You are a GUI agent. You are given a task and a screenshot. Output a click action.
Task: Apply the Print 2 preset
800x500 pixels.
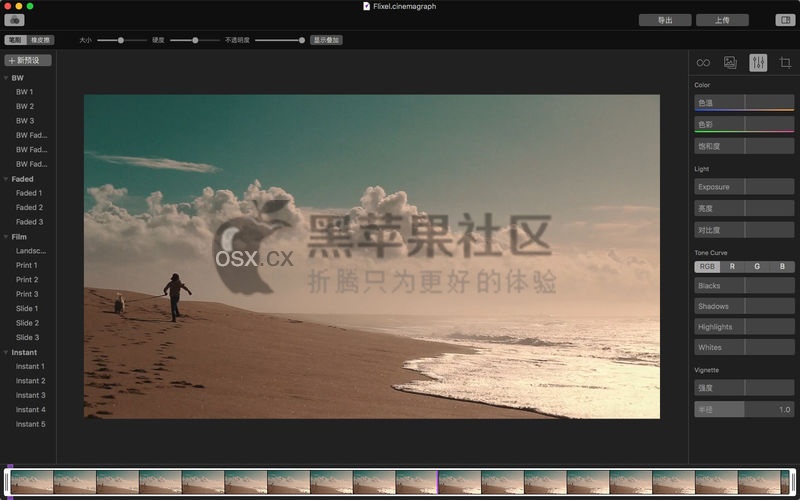(x=27, y=280)
